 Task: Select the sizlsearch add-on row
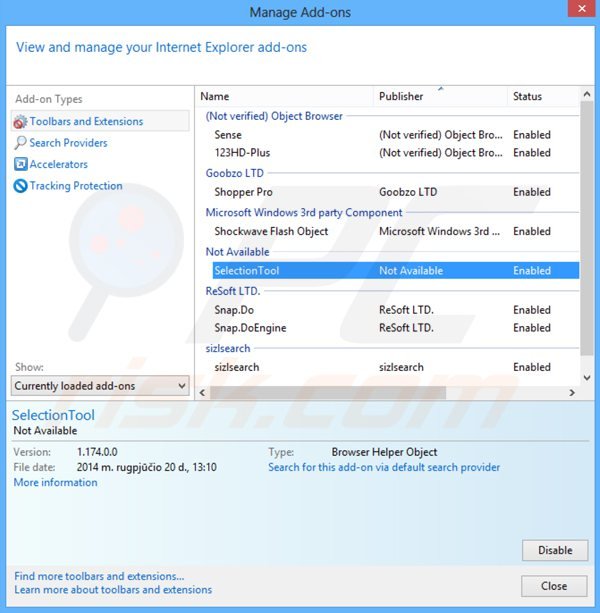[x=396, y=367]
